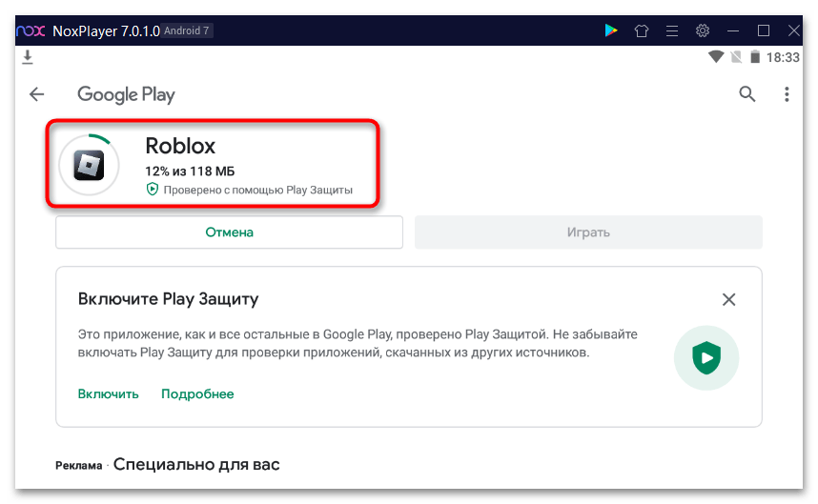Open NoxPlayer settings gear
818x504 pixels.
click(703, 30)
